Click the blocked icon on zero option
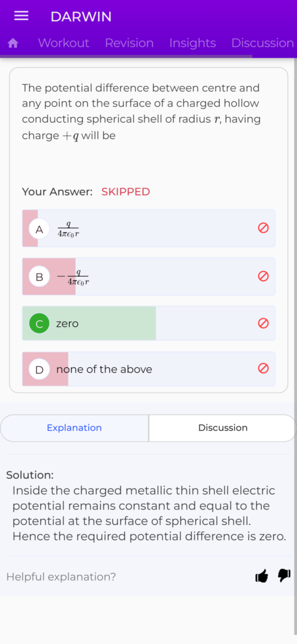Screen dimensions: 297x644 coord(263,323)
